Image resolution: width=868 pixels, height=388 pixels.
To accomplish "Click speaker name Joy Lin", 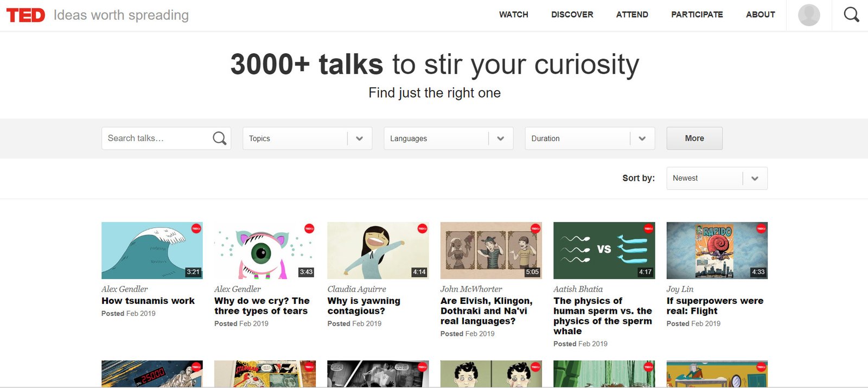I will click(x=680, y=289).
